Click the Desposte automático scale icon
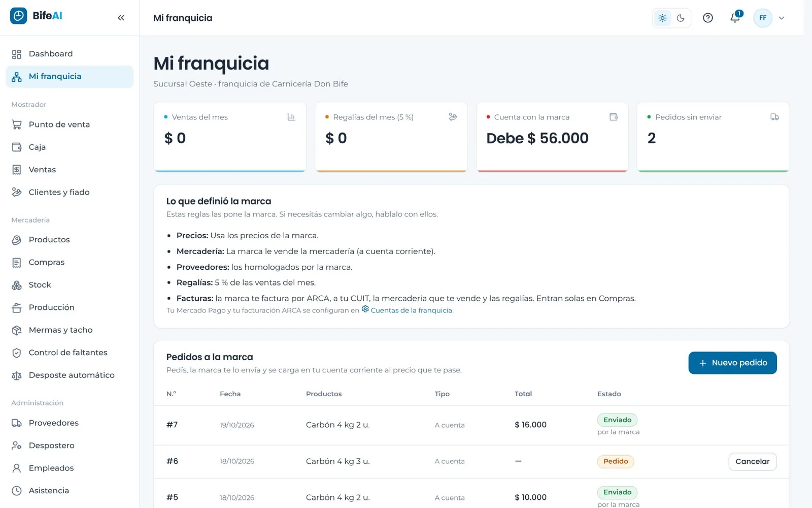 point(17,375)
